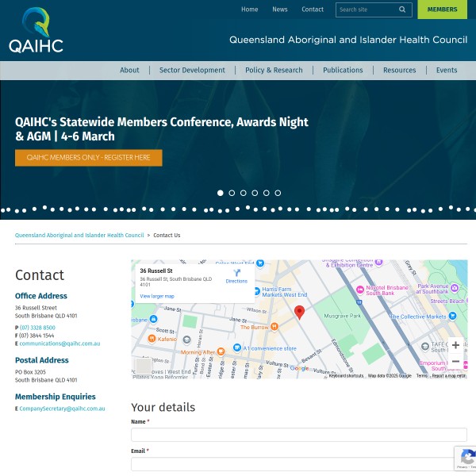Click QAIHC Members Only - Register Here
This screenshot has height=476, width=476.
tap(88, 158)
